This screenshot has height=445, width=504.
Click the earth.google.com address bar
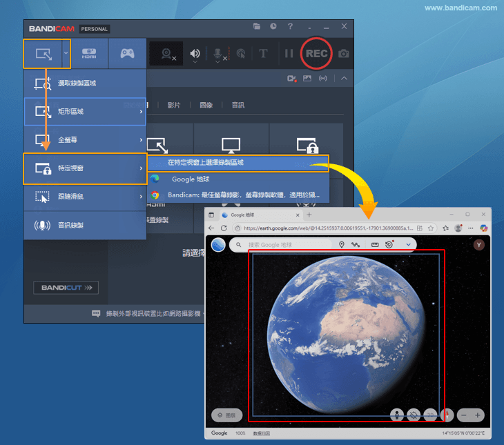tap(328, 228)
